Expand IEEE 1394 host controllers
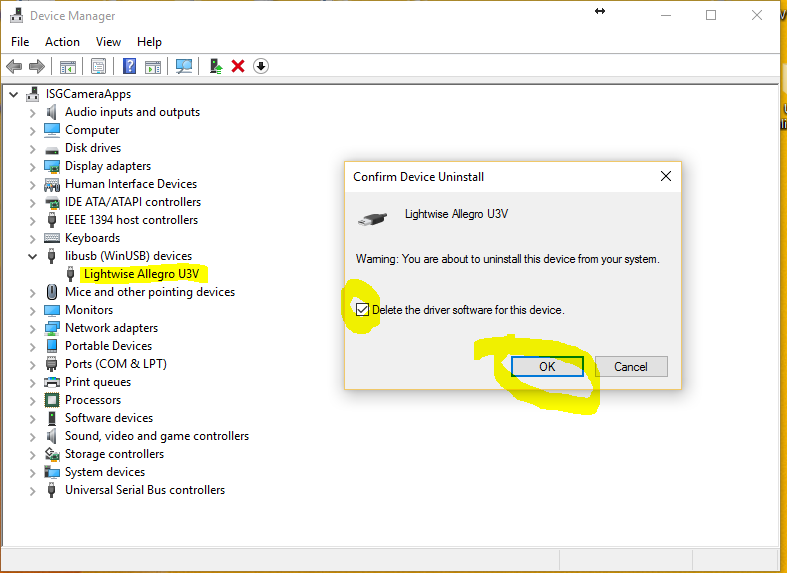787x573 pixels. pos(33,221)
